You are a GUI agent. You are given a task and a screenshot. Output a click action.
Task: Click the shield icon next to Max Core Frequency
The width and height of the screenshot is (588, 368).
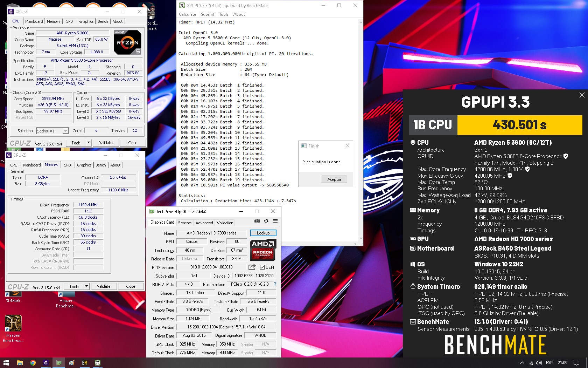pos(527,169)
